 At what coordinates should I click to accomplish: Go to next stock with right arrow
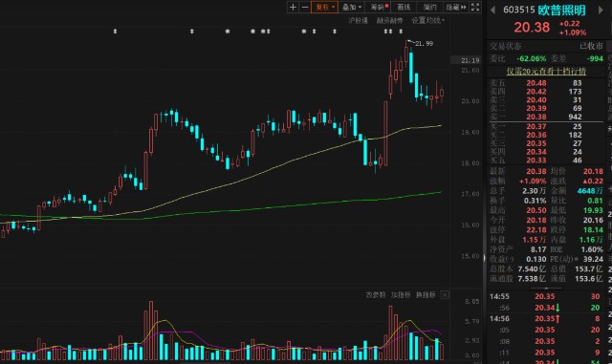click(x=601, y=10)
